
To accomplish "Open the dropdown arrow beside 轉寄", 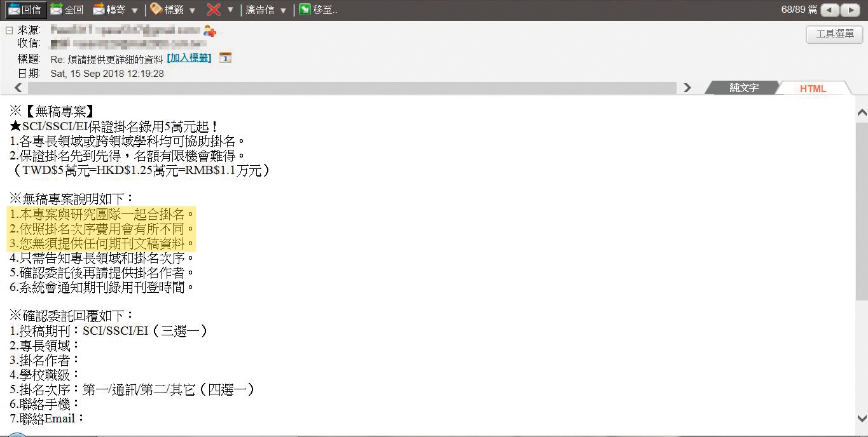I will point(134,10).
